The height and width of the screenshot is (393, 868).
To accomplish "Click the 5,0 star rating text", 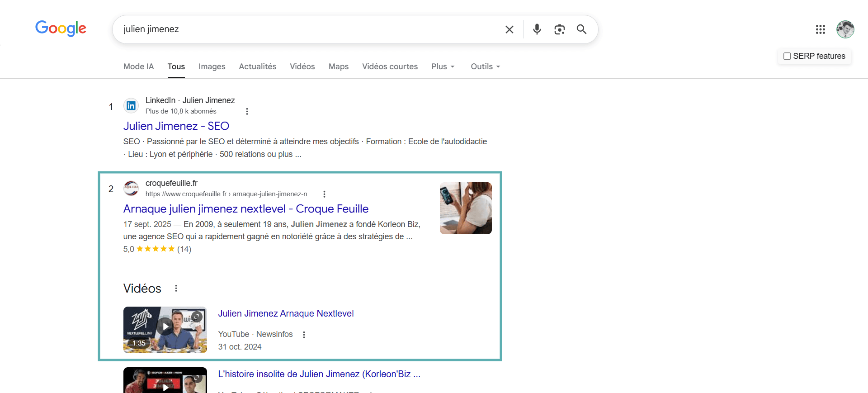I will [157, 249].
